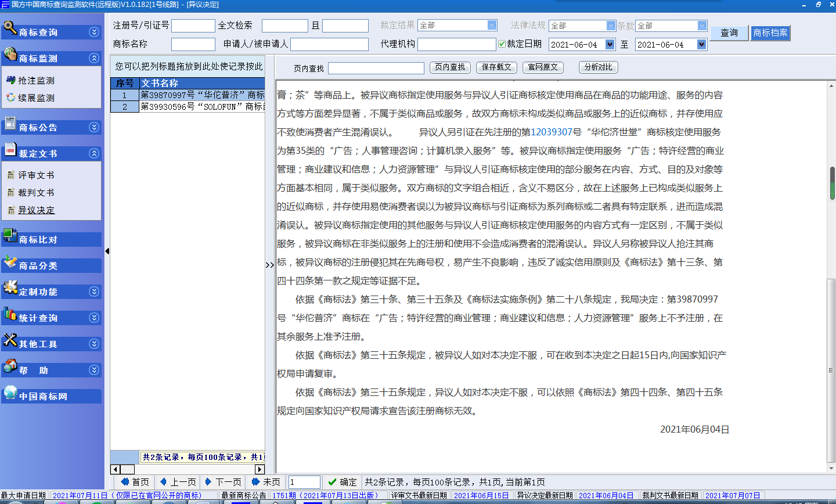Select 异议决定 in the sidebar

click(36, 210)
